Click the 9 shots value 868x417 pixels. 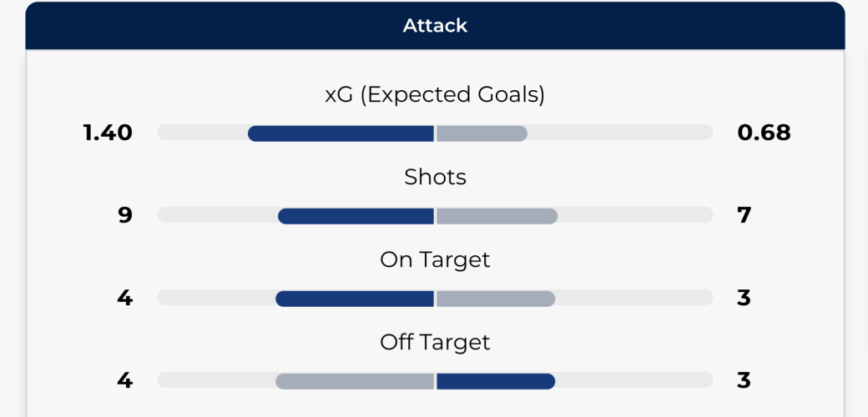pos(125,215)
